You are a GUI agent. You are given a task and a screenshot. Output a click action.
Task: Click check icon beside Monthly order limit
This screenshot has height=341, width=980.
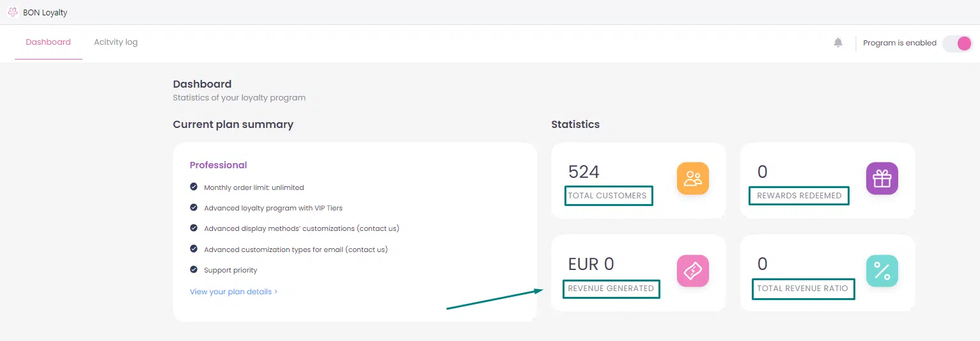194,187
